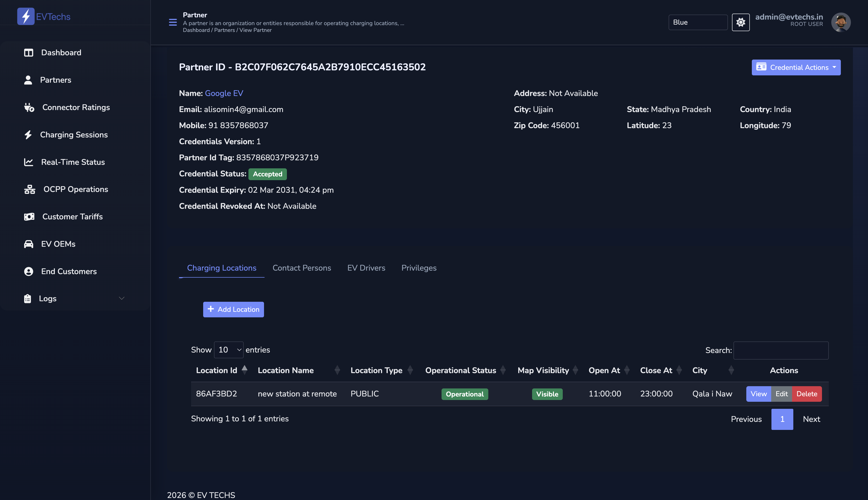
Task: Click the Customer Tariffs money icon
Action: [x=29, y=217]
